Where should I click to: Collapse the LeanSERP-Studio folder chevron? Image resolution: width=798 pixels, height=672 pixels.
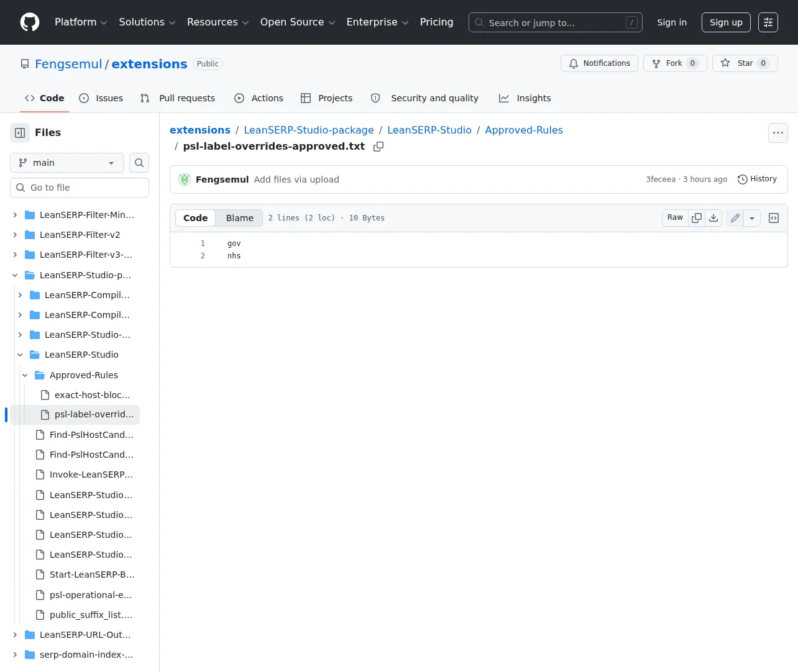click(20, 355)
